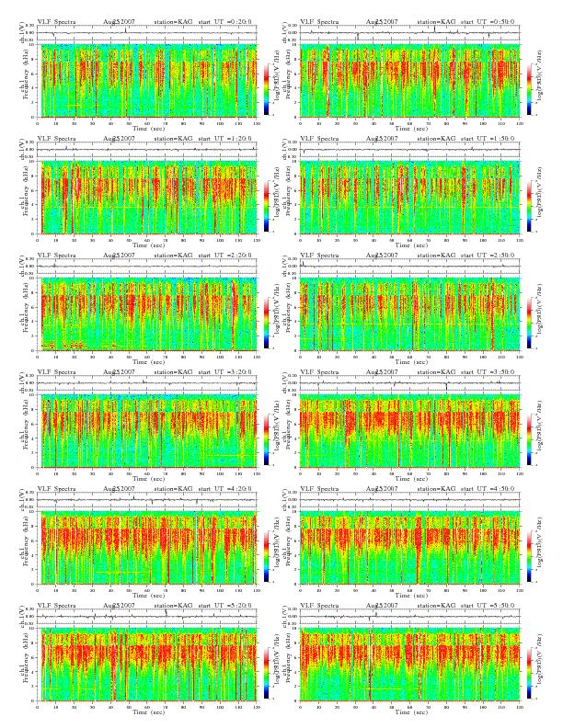Select the spectrogram starting UT 3:50:0
This screenshot has height=728, width=563.
[x=409, y=431]
